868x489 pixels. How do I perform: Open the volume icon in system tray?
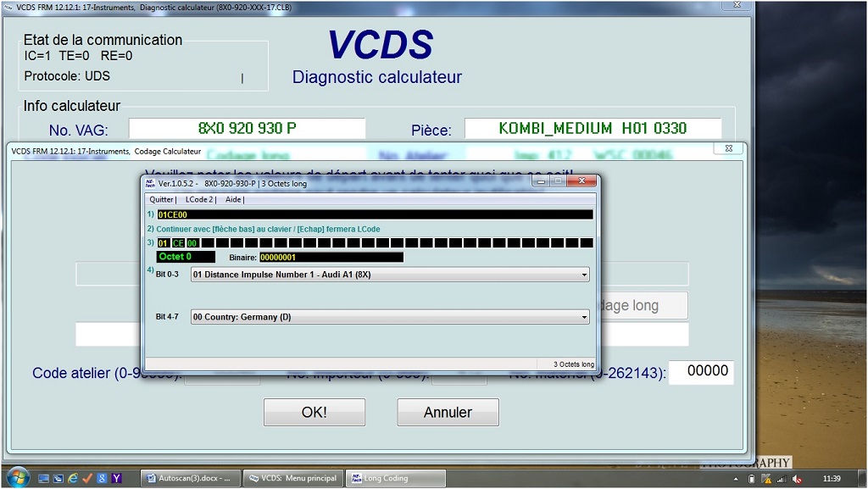pos(798,479)
